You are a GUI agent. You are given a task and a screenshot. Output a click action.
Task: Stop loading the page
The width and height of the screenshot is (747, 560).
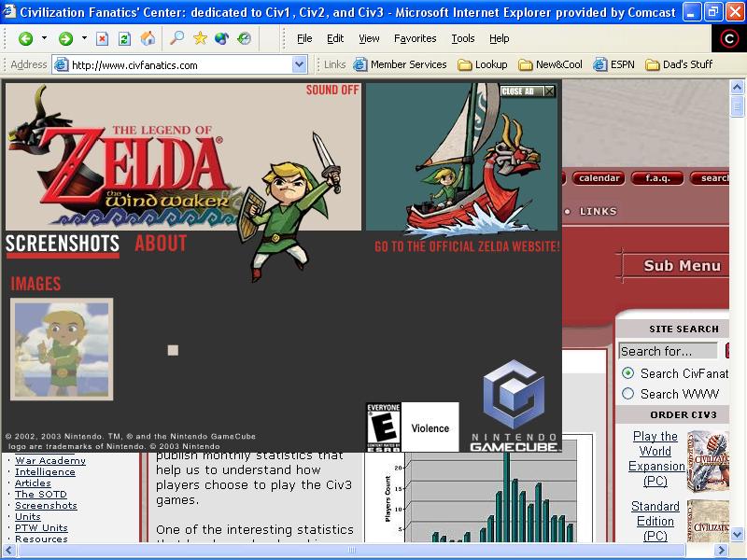[102, 38]
